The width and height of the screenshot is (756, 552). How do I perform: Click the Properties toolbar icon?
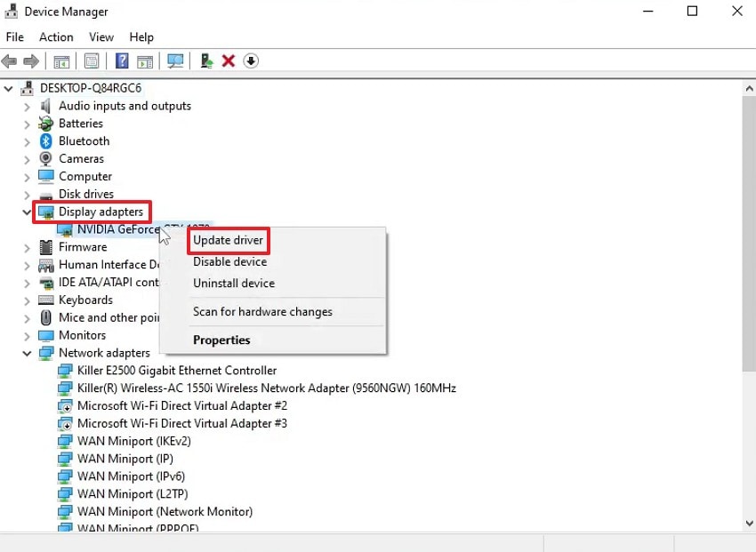[92, 60]
